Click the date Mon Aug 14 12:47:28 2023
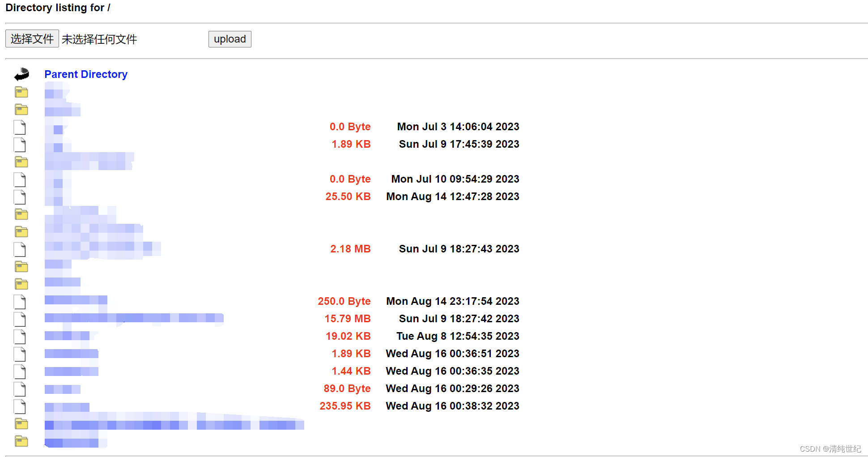Viewport: 868px width, 457px height. click(x=453, y=196)
